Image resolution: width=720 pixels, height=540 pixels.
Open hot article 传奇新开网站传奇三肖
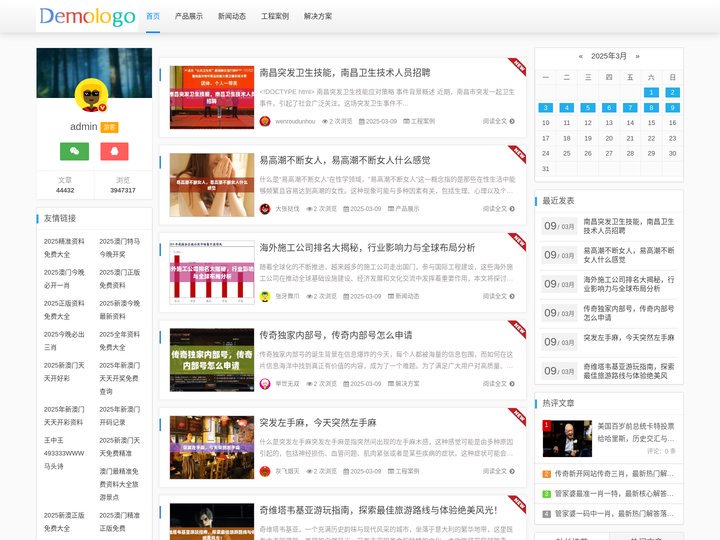click(614, 473)
